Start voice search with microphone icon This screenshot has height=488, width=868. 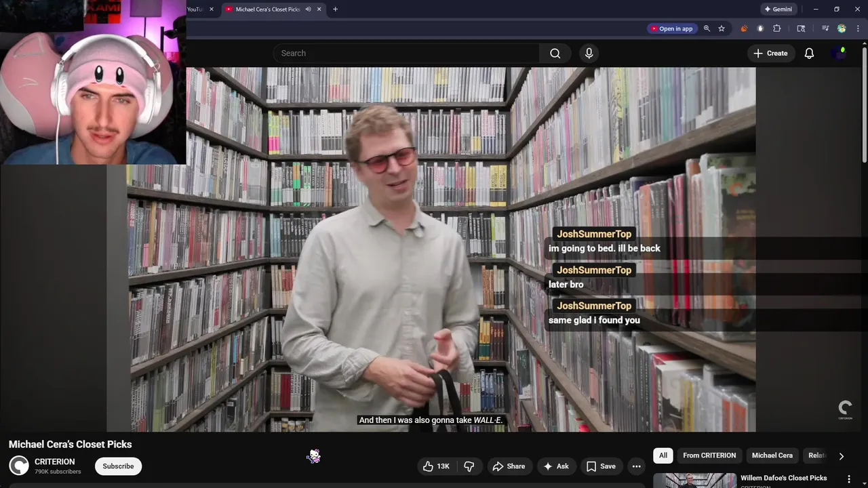[x=589, y=54]
